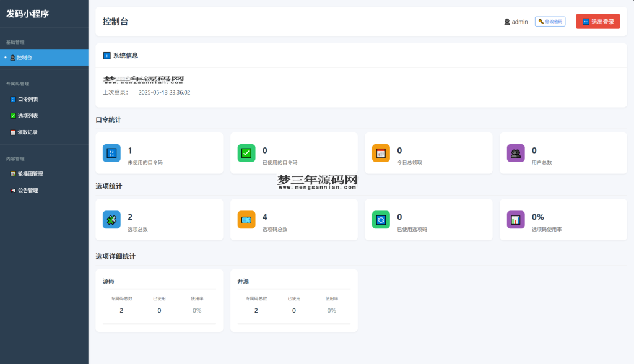Click the 选项列表 green checklist icon

(13, 116)
